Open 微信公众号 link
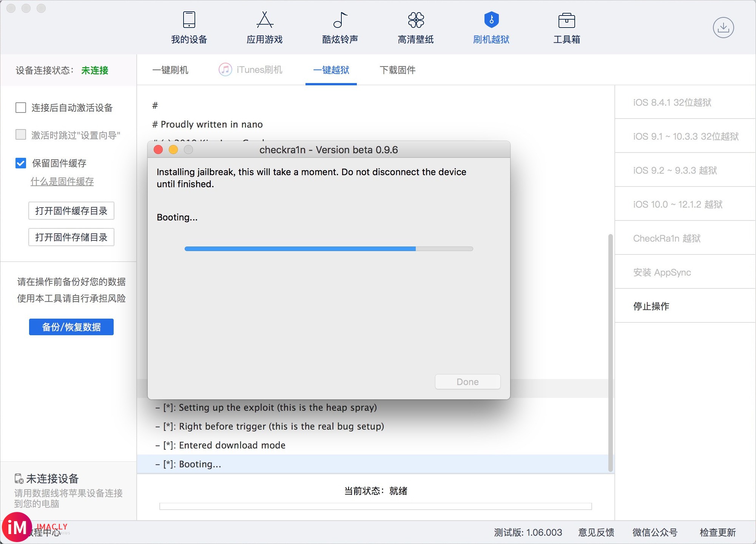This screenshot has height=544, width=756. [655, 532]
